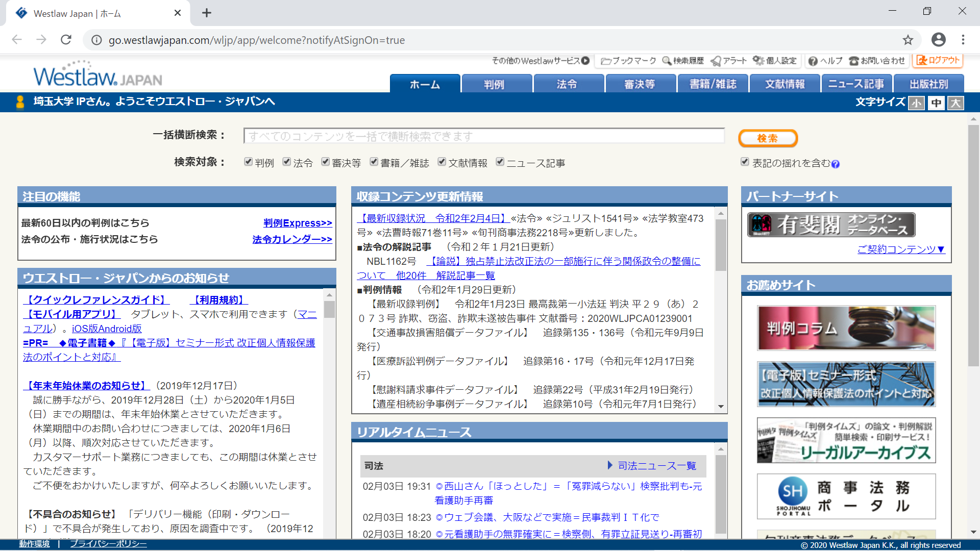Toggle 表記の揺れを含む checkbox

[745, 162]
